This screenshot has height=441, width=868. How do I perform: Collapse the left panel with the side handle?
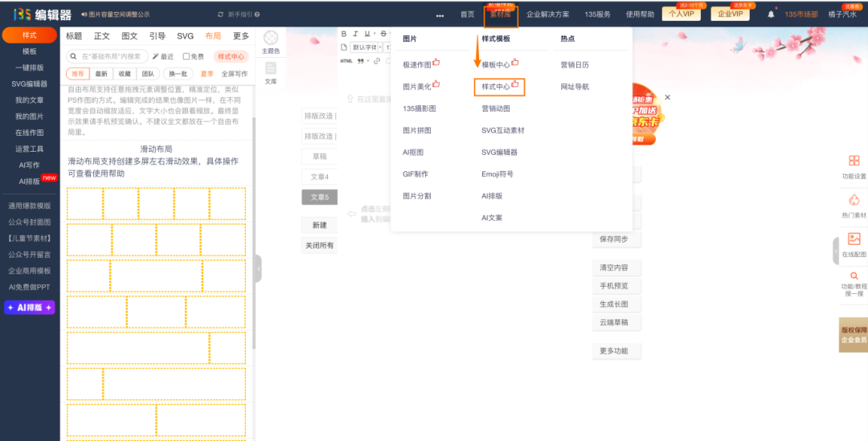point(257,269)
